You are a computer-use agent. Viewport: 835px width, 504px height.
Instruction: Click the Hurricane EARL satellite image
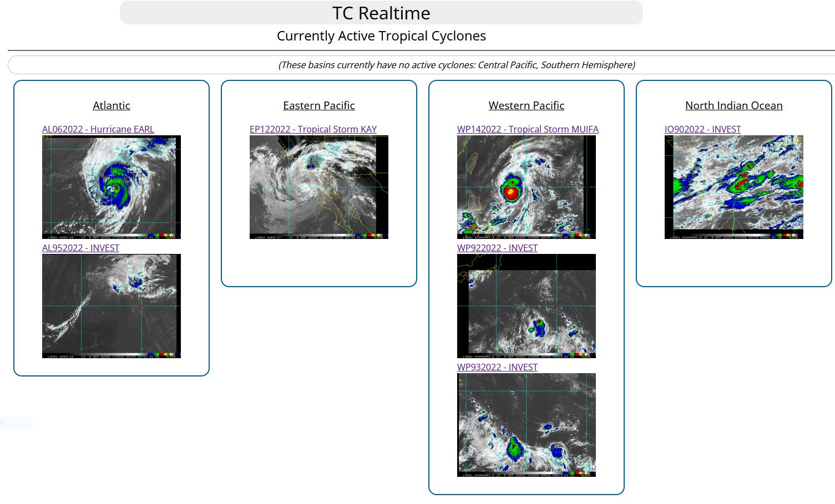coord(112,187)
